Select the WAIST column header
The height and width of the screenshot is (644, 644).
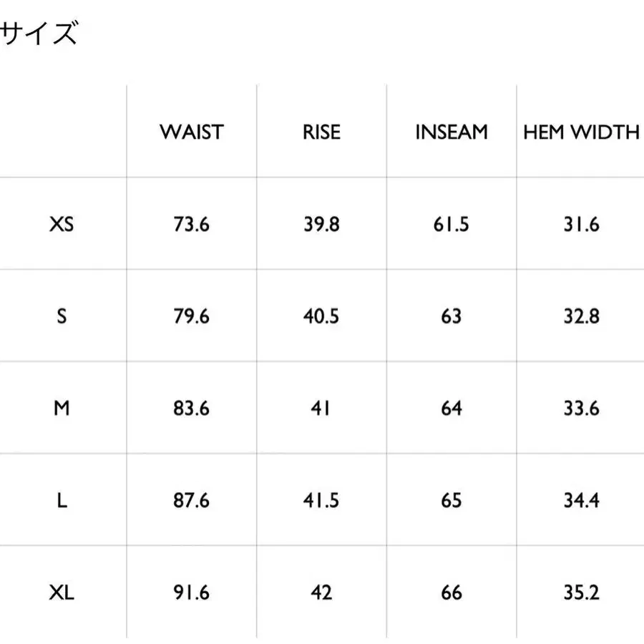click(192, 132)
